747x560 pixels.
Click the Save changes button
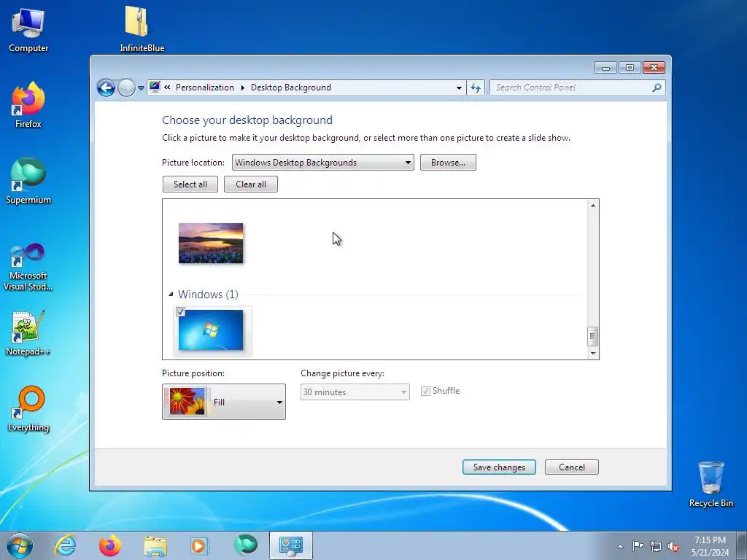tap(499, 467)
